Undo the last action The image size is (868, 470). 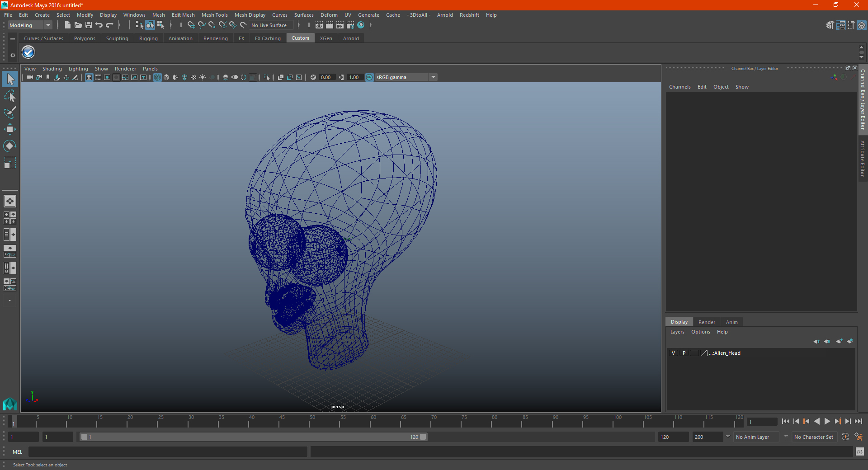point(99,25)
